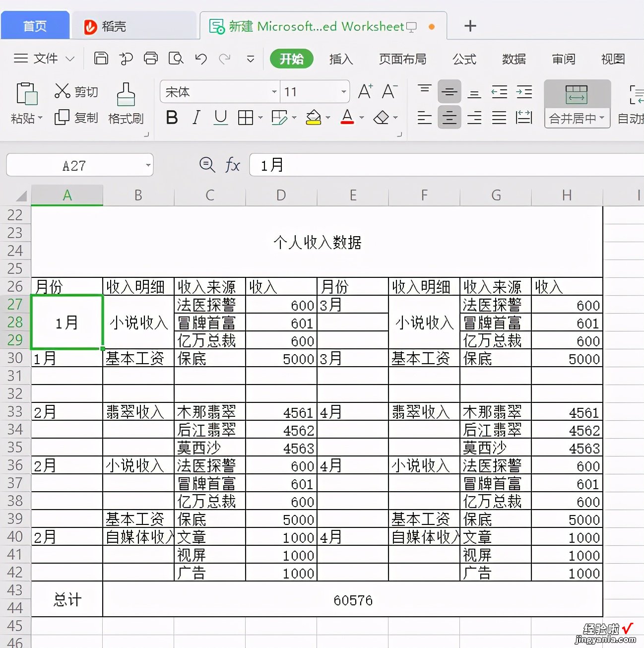Cut the selection with 剪切
This screenshot has height=648, width=644.
(76, 91)
